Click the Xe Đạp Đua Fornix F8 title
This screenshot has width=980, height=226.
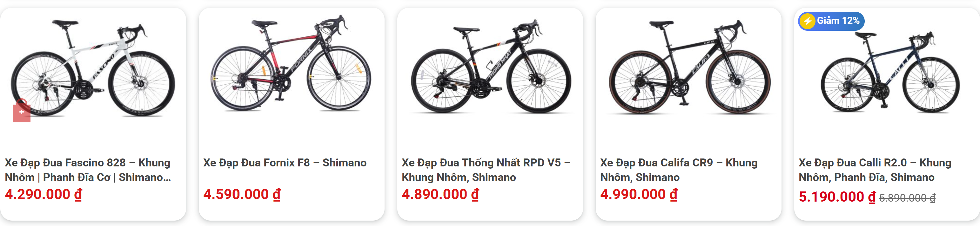pyautogui.click(x=285, y=163)
